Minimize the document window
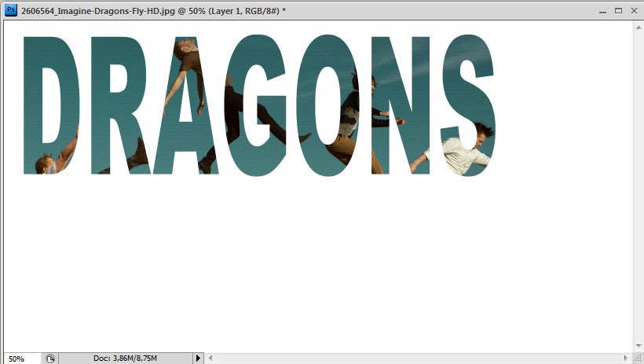Viewport: 644px width, 364px height. pyautogui.click(x=602, y=11)
